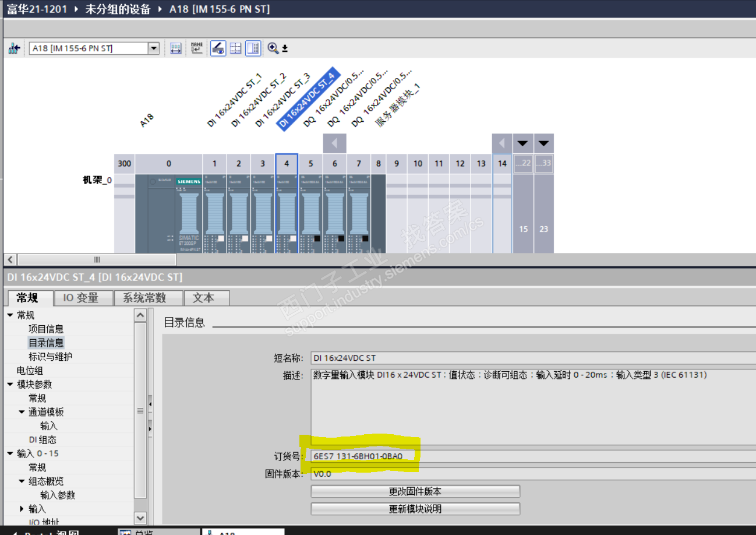
Task: Click the tree scroll-up arrow button
Action: pos(140,315)
